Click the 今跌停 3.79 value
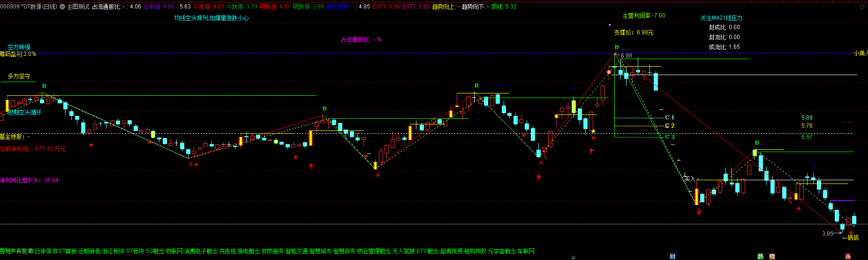This screenshot has width=868, height=260. click(x=242, y=7)
